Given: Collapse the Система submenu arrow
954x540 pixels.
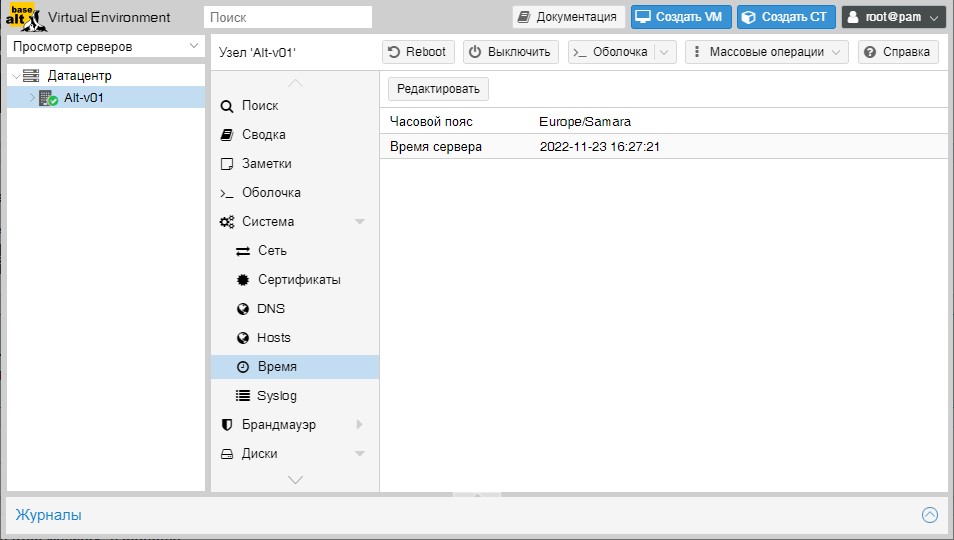Looking at the screenshot, I should 360,222.
